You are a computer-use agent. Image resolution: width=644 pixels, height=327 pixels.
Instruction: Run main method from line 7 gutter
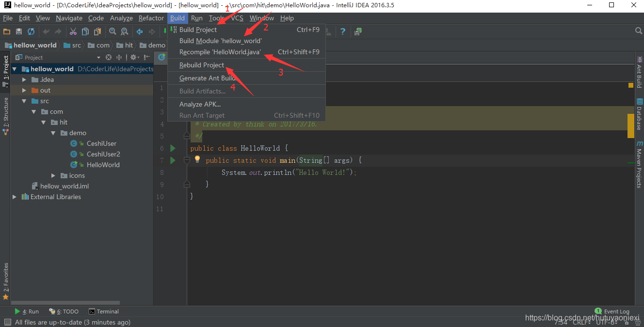(x=173, y=160)
